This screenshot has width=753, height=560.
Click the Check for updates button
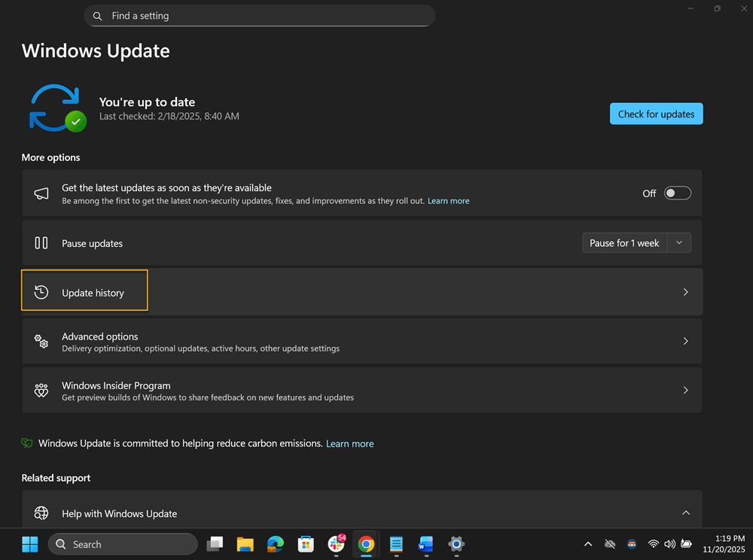(x=656, y=114)
